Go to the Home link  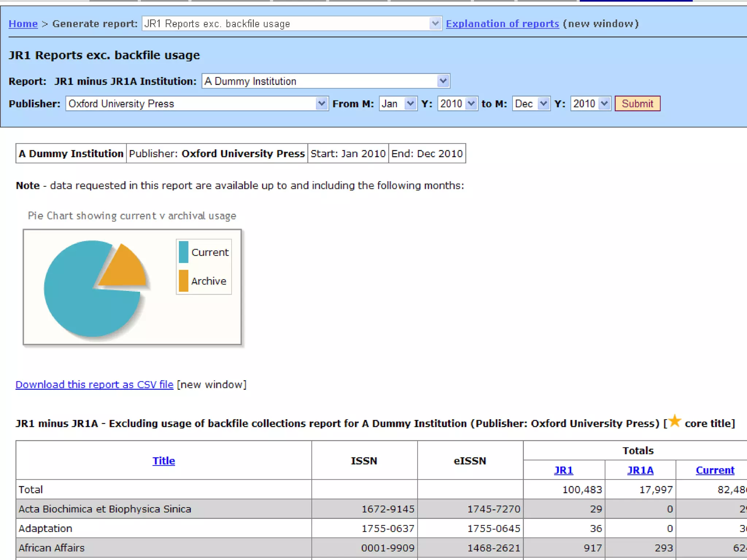(23, 24)
